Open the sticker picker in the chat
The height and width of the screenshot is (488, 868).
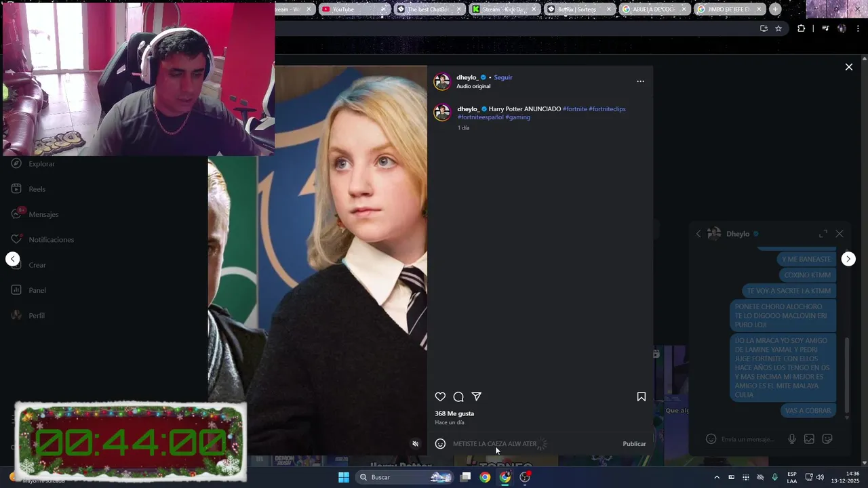click(827, 439)
